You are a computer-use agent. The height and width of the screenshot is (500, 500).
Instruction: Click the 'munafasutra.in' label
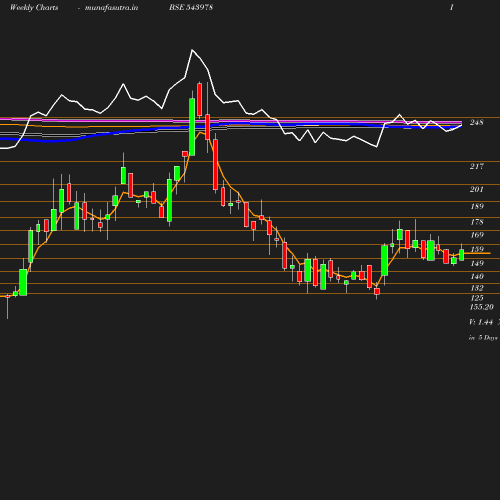[x=111, y=8]
